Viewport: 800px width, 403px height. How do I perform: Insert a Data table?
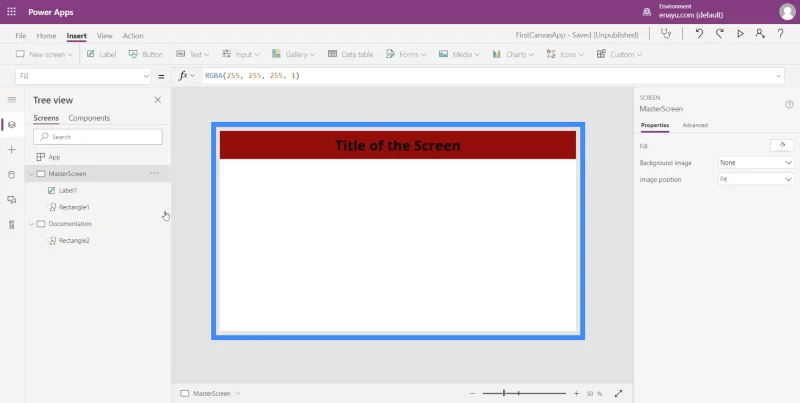point(350,54)
